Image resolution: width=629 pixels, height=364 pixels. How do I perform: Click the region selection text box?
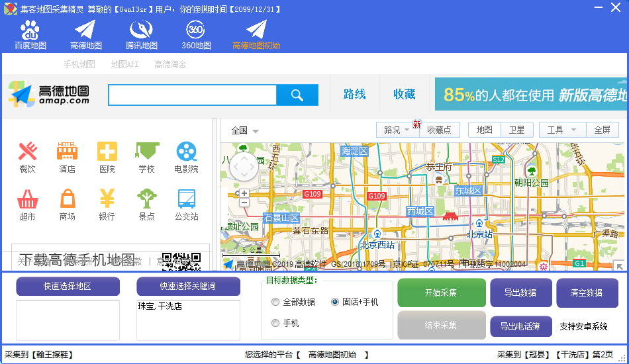pyautogui.click(x=68, y=320)
